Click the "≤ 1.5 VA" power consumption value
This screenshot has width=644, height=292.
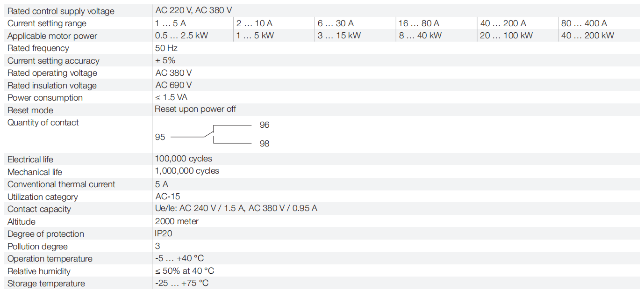pos(171,97)
